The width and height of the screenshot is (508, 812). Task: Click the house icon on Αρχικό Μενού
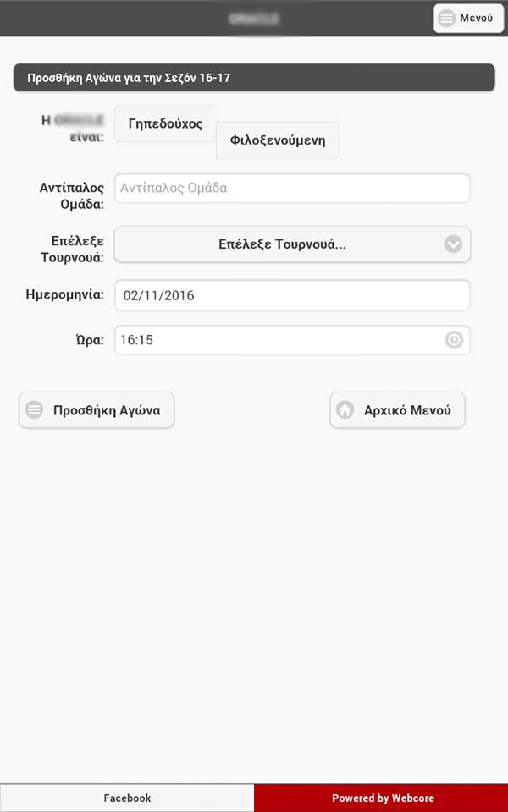coord(345,410)
